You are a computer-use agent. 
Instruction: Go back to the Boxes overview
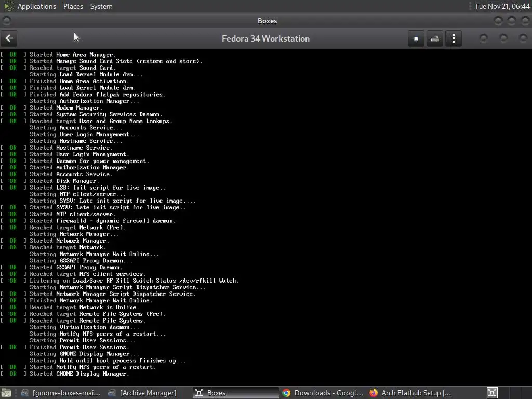click(x=9, y=38)
